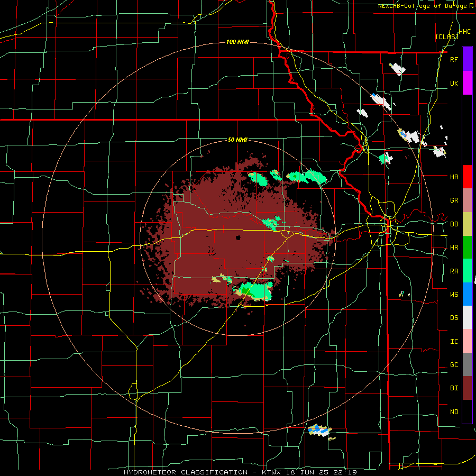Click the Hydrometeor Classification KTWX timestamp caption
Image resolution: width=476 pixels, height=476 pixels.
coord(241,472)
